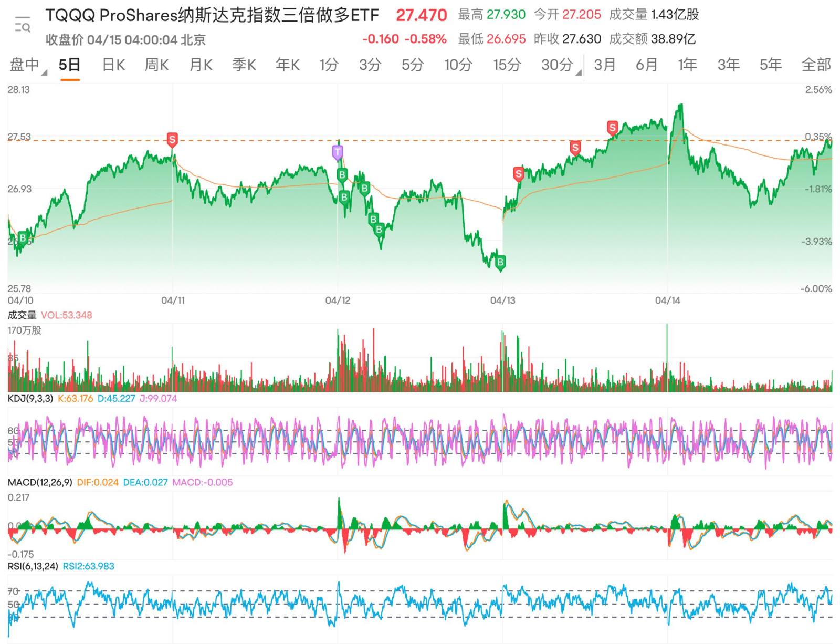Switch to the 日K tab

(x=113, y=65)
